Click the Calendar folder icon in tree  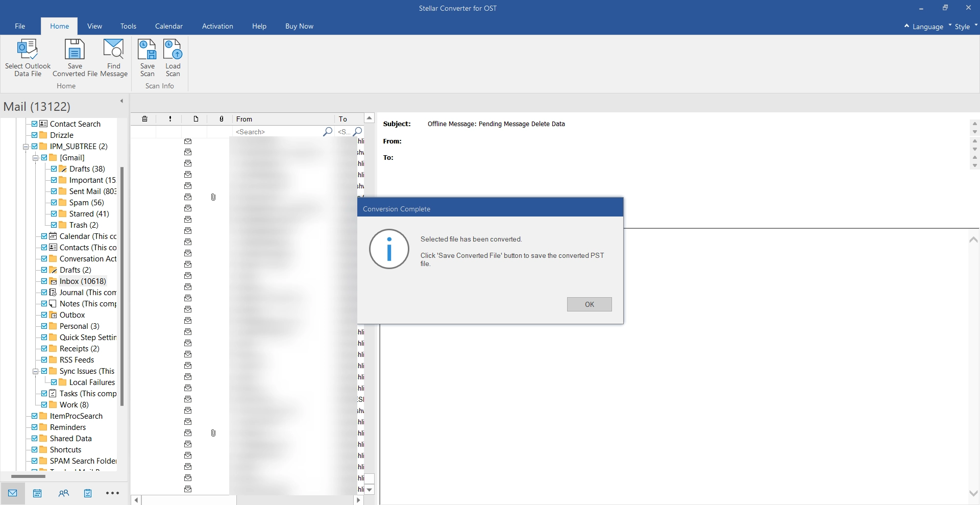53,236
